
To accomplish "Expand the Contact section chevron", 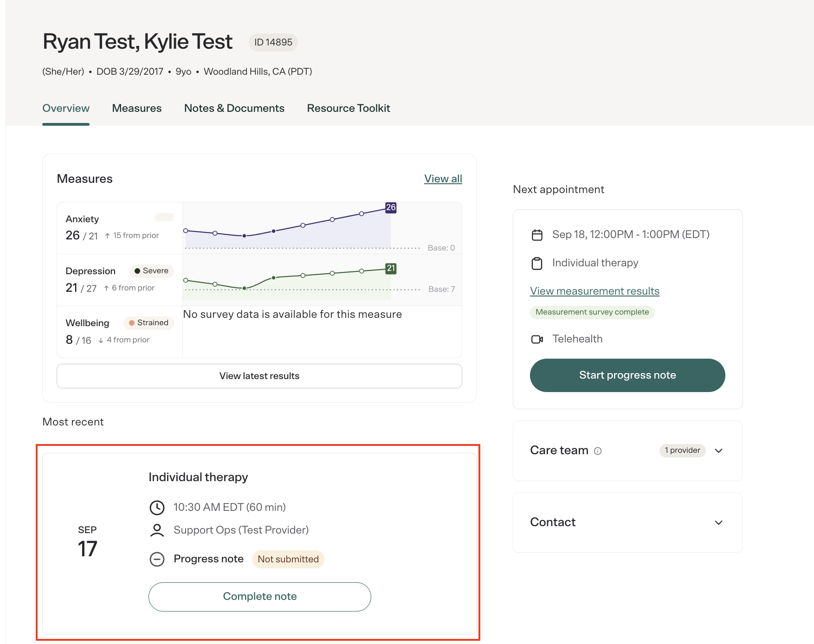I will click(x=718, y=522).
